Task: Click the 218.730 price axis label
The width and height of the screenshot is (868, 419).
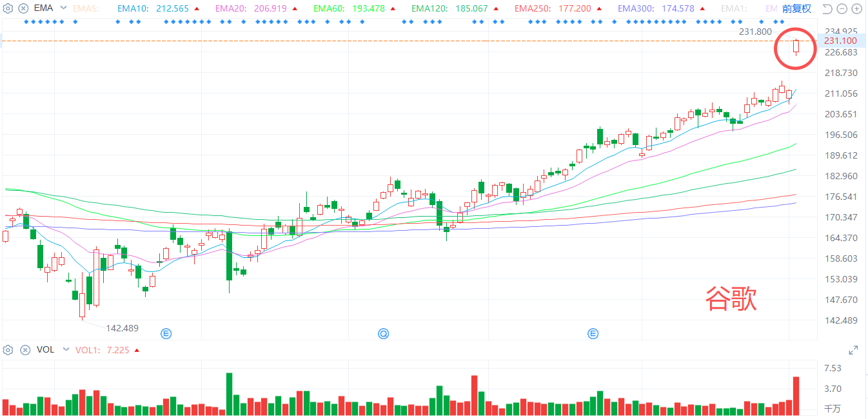Action: point(840,73)
